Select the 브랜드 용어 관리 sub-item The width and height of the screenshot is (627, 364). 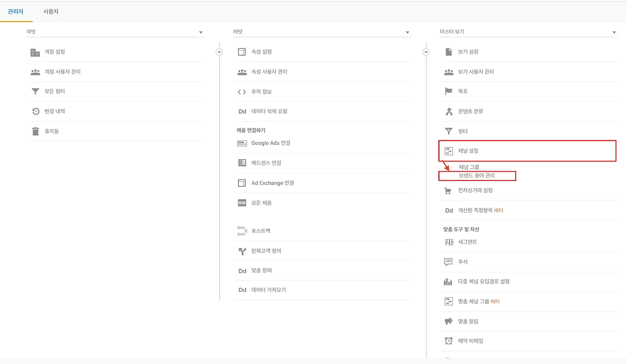click(477, 175)
